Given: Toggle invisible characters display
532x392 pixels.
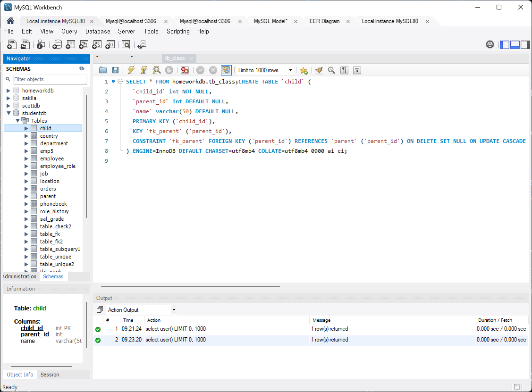Looking at the screenshot, I should [x=345, y=70].
